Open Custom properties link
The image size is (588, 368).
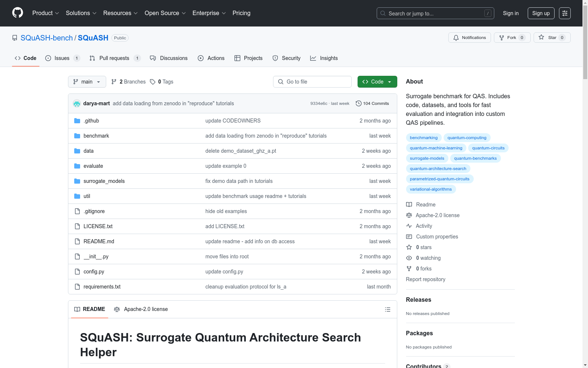coord(432,237)
